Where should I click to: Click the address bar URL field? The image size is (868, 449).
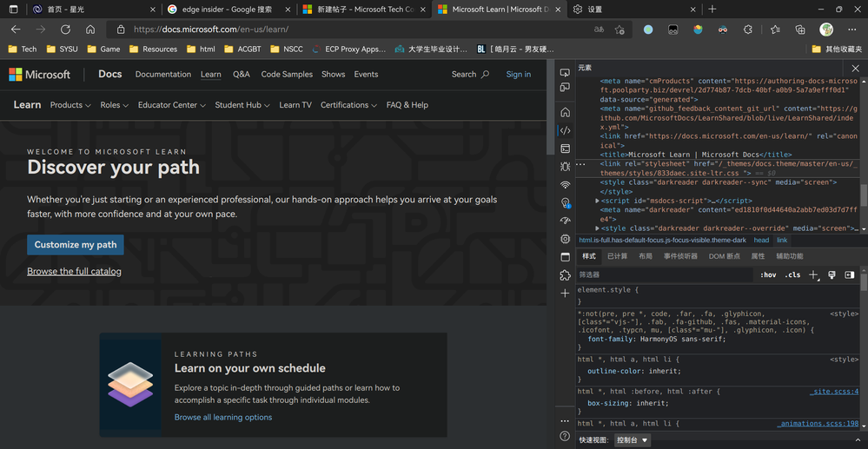[354, 30]
